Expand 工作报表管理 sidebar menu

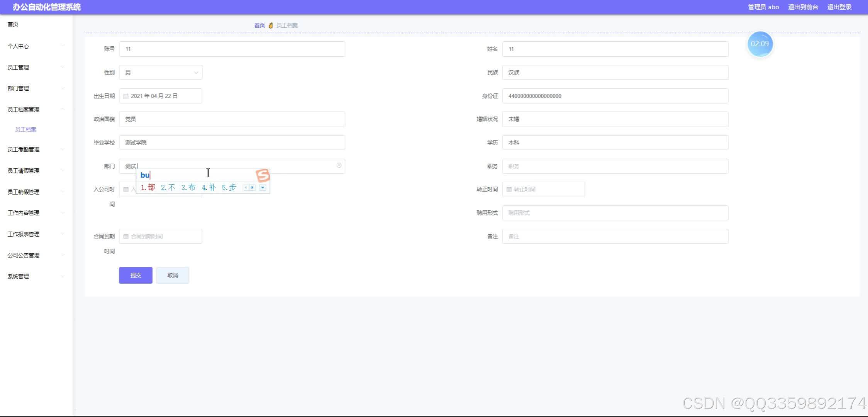(x=36, y=234)
